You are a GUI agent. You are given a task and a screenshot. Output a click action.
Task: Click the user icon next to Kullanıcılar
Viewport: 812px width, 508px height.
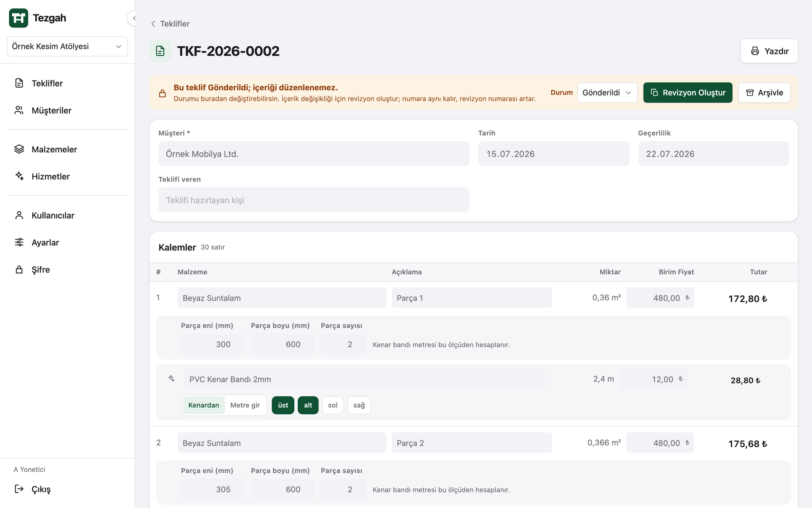point(19,215)
